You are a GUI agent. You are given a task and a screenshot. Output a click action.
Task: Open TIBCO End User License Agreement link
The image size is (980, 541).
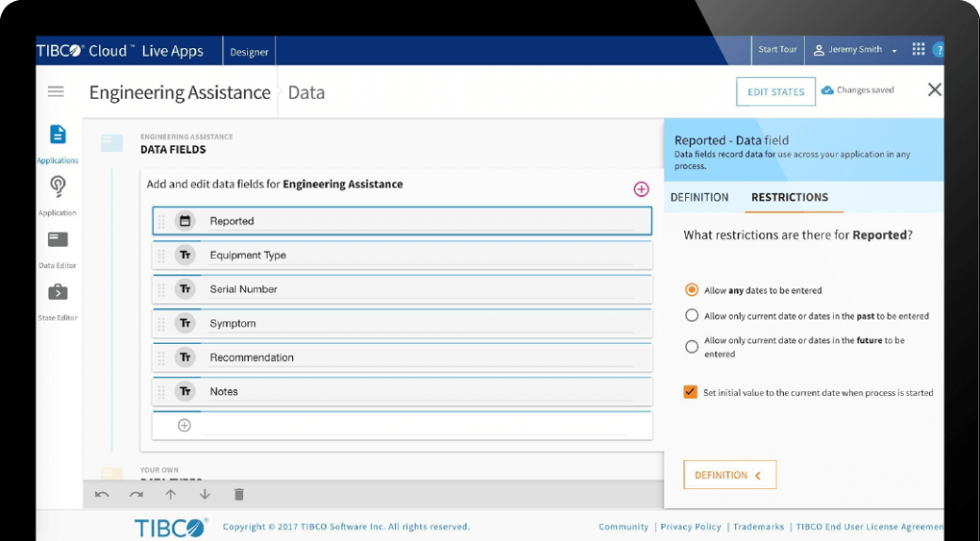870,527
